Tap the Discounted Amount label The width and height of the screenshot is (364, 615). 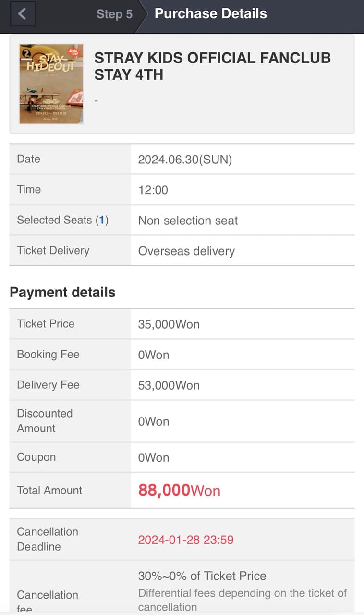[x=45, y=421]
